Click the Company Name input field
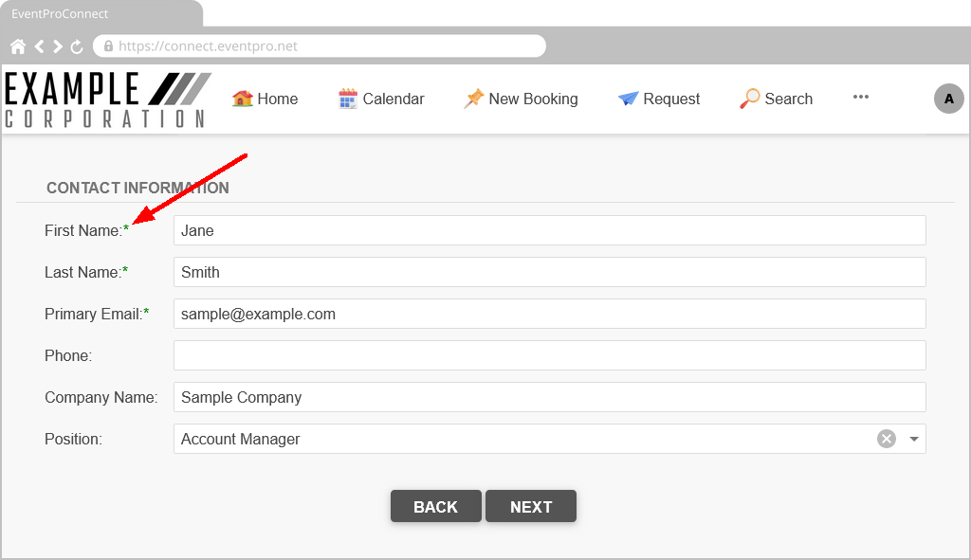This screenshot has height=560, width=971. point(550,397)
